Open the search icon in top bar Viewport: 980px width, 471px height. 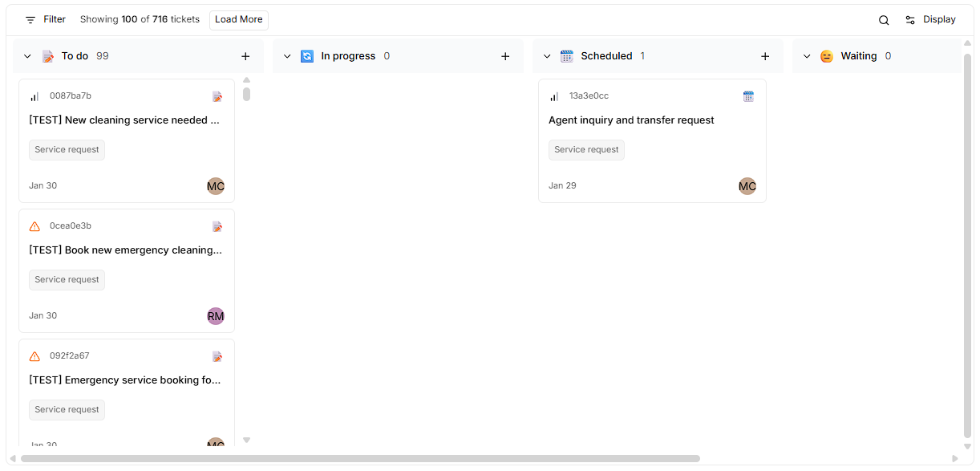(884, 20)
